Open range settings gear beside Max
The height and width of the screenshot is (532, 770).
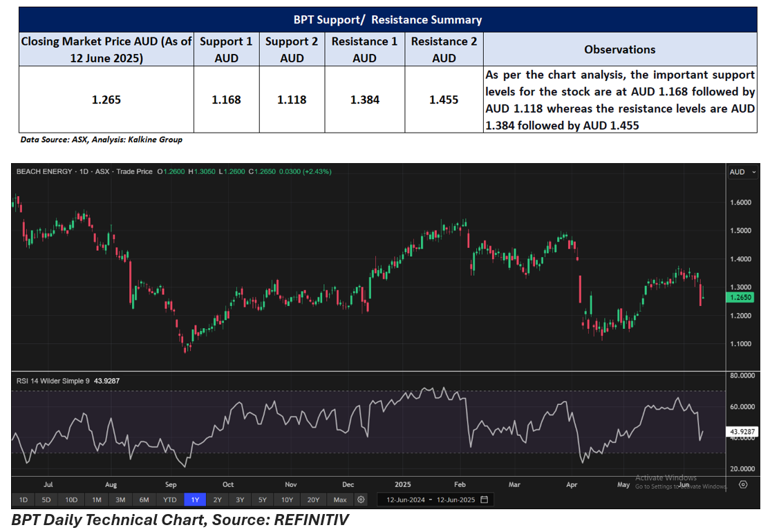pos(361,500)
